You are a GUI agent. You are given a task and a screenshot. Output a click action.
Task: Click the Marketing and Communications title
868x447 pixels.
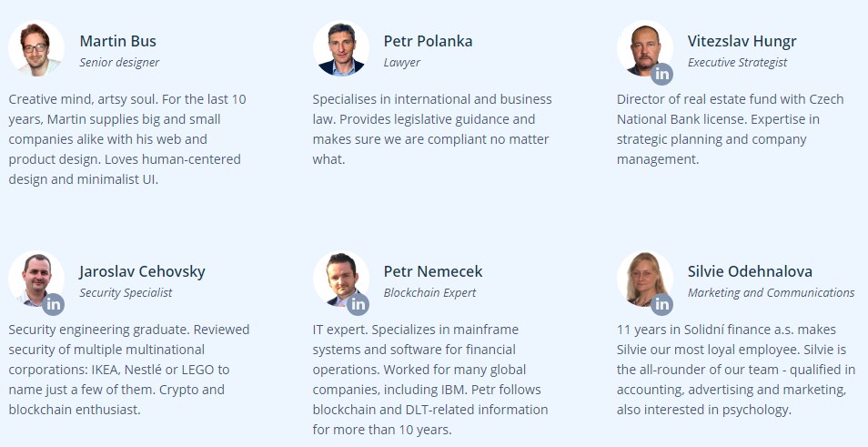pyautogui.click(x=771, y=293)
